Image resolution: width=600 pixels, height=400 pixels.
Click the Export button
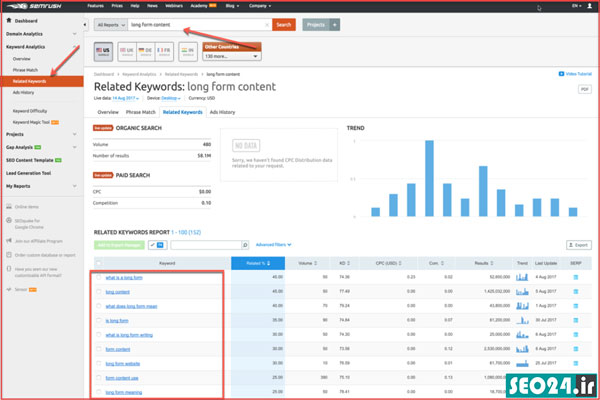579,245
